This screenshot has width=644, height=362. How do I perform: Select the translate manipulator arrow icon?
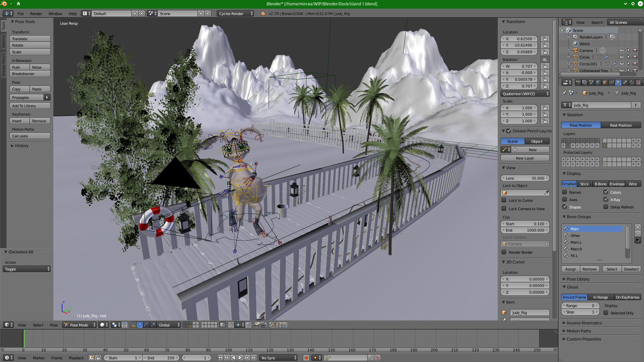point(140,325)
